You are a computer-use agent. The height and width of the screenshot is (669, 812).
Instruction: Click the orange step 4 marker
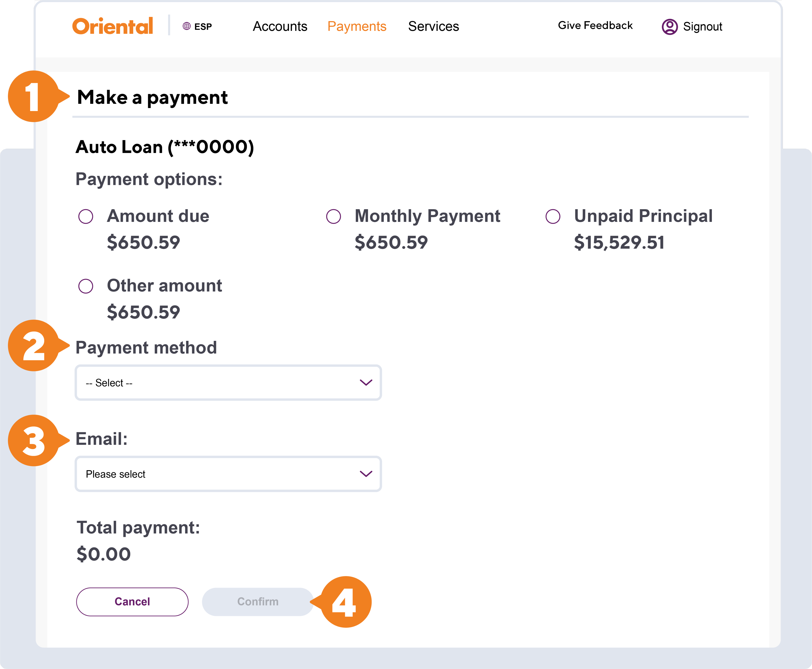346,602
